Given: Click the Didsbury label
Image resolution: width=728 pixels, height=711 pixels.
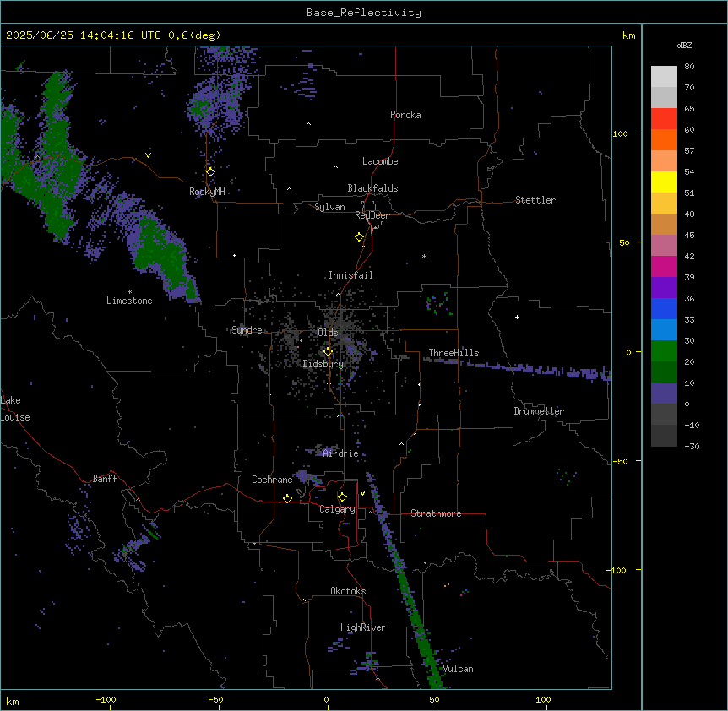Looking at the screenshot, I should pyautogui.click(x=323, y=364).
